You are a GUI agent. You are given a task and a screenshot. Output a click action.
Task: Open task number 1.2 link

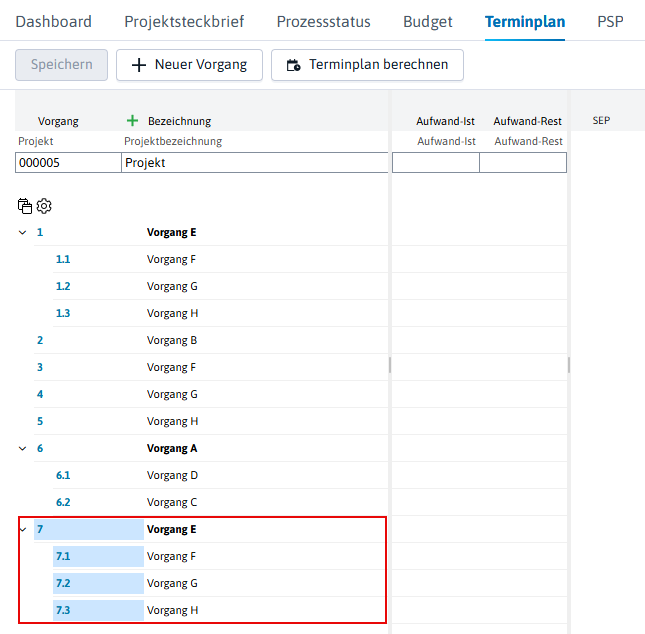(x=63, y=286)
